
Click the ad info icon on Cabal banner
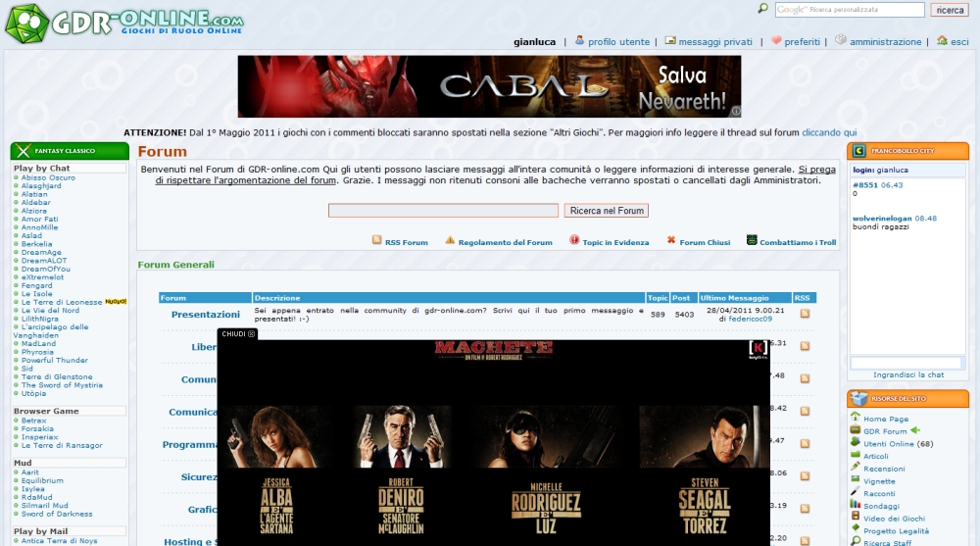click(x=736, y=112)
